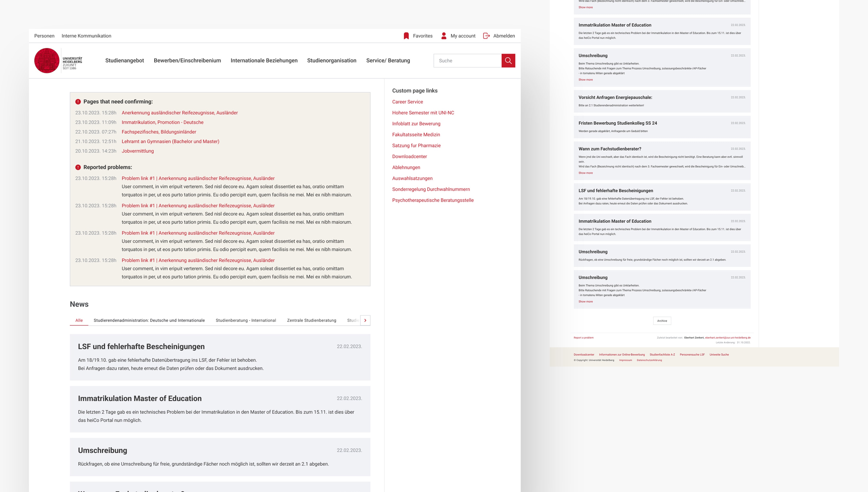Open the Auswahlsatzungen custom link
The image size is (868, 492).
coord(412,178)
